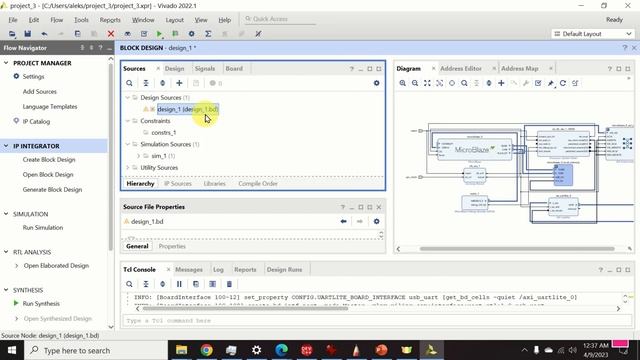Switch to the Signals tab
This screenshot has width=640, height=360.
click(204, 69)
